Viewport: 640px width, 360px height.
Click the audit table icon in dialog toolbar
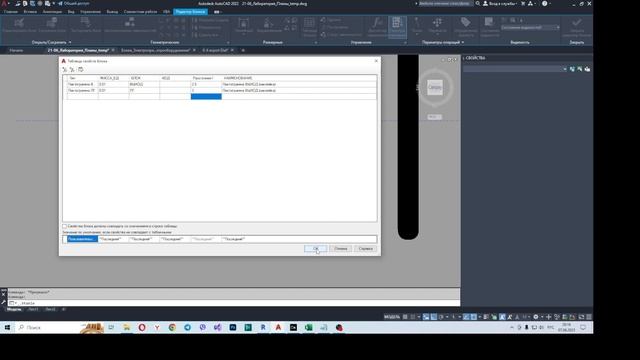tap(80, 70)
